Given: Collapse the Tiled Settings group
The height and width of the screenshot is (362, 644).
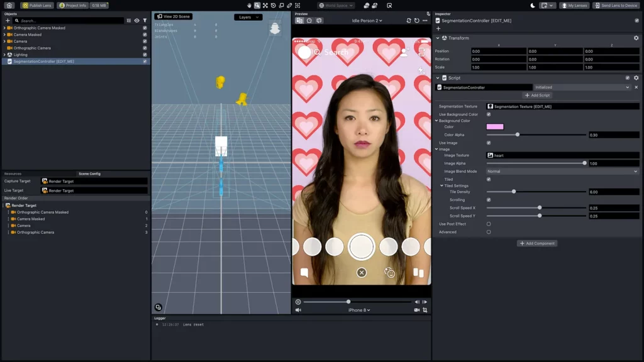Looking at the screenshot, I should pos(442,185).
